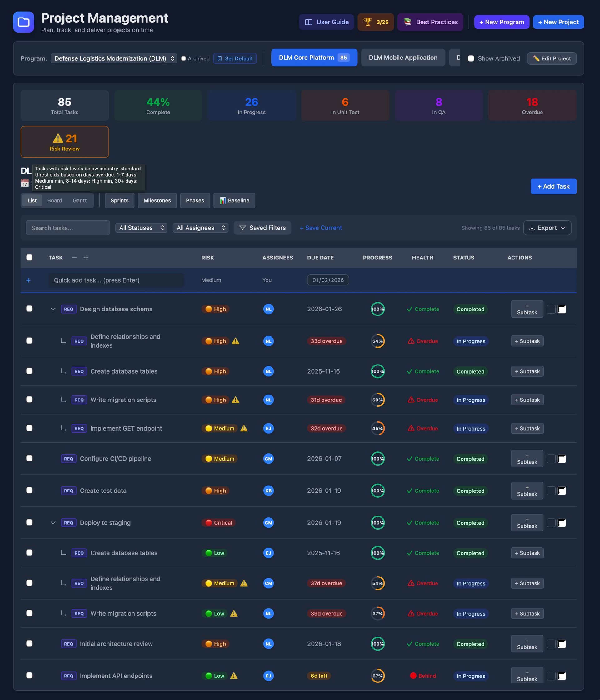Click the trophy achievements badge 3/25
600x700 pixels.
coord(375,22)
